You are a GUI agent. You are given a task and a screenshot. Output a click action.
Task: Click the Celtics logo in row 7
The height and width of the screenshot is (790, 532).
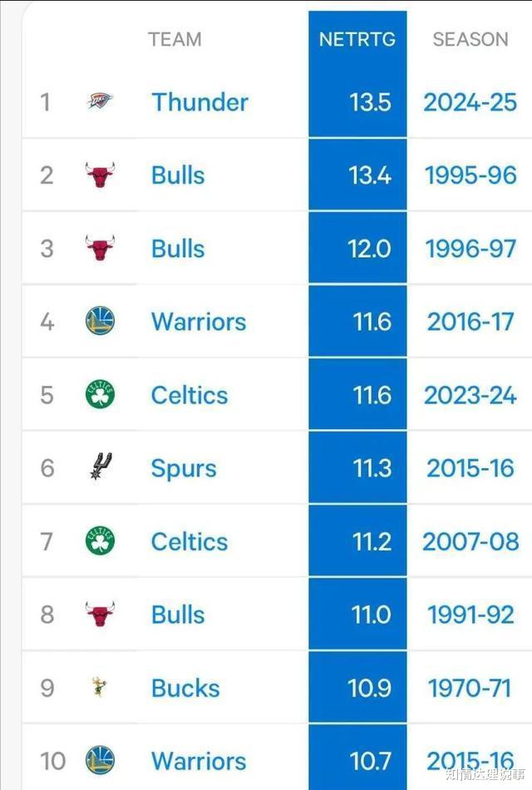(x=101, y=541)
